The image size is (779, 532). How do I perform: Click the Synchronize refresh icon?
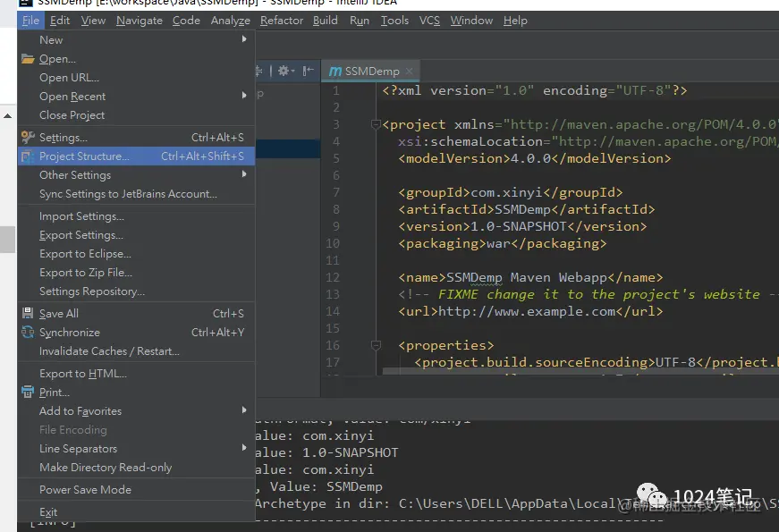point(28,332)
